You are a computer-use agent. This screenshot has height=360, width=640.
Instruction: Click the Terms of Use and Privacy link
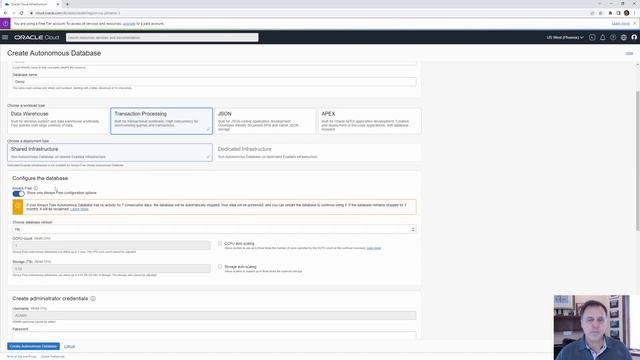pyautogui.click(x=22, y=357)
